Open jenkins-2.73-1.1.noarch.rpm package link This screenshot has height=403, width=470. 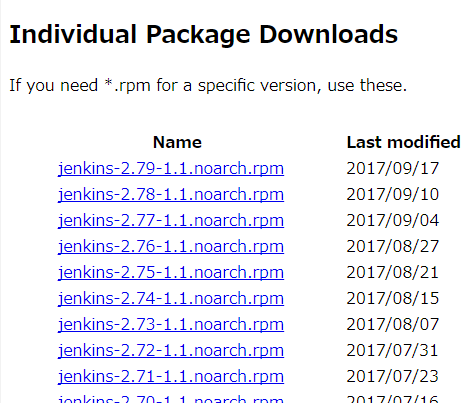click(x=171, y=324)
